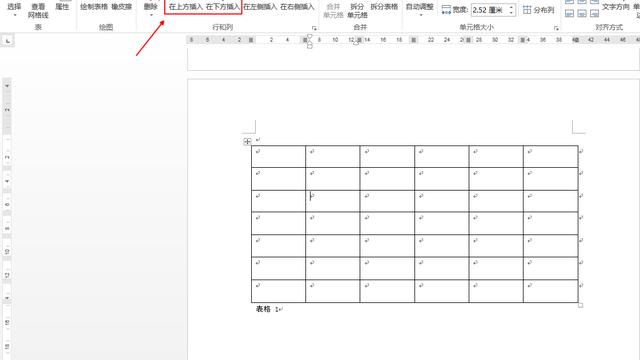Click 文字方向 (Text Direction)

[x=616, y=7]
